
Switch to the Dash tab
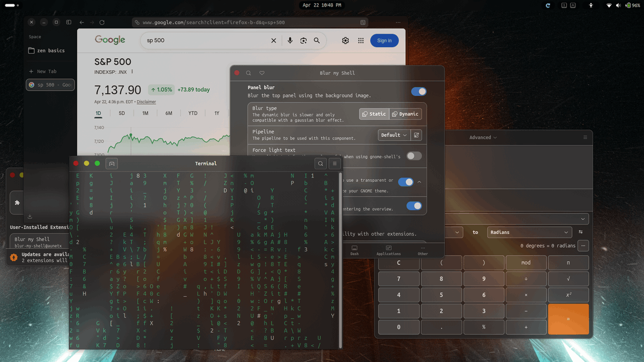354,250
